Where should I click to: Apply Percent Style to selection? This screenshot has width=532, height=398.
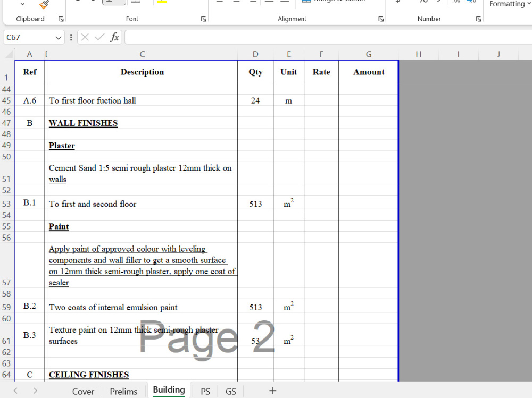click(422, 3)
